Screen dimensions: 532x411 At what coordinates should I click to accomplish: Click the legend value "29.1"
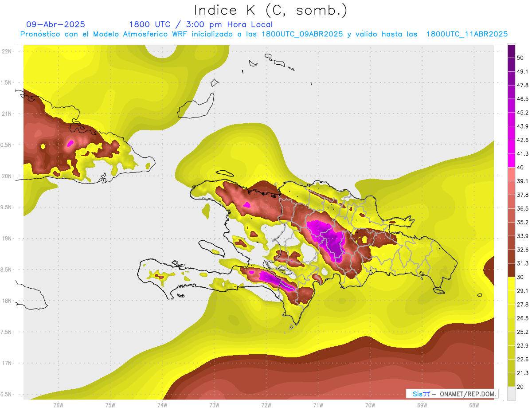click(523, 290)
